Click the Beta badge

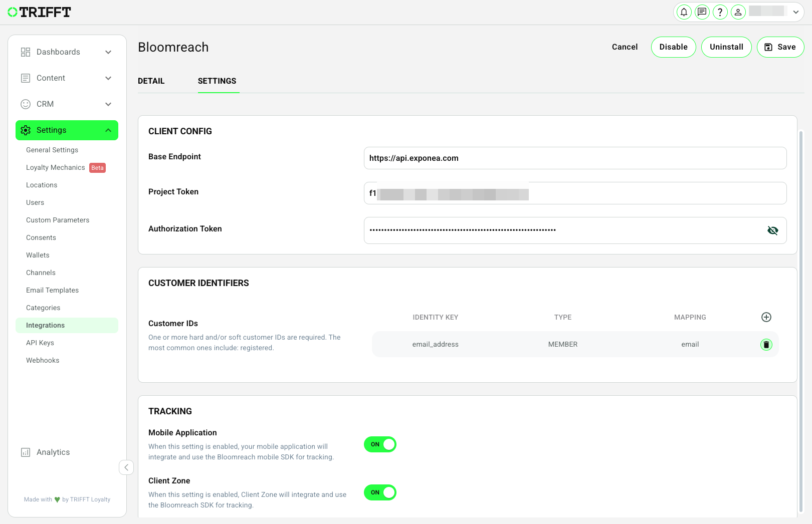click(97, 168)
